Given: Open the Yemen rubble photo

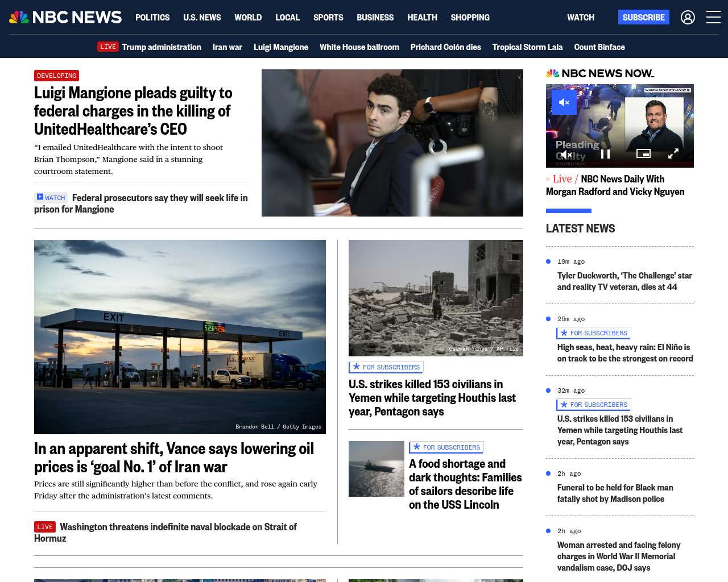Looking at the screenshot, I should [x=436, y=298].
